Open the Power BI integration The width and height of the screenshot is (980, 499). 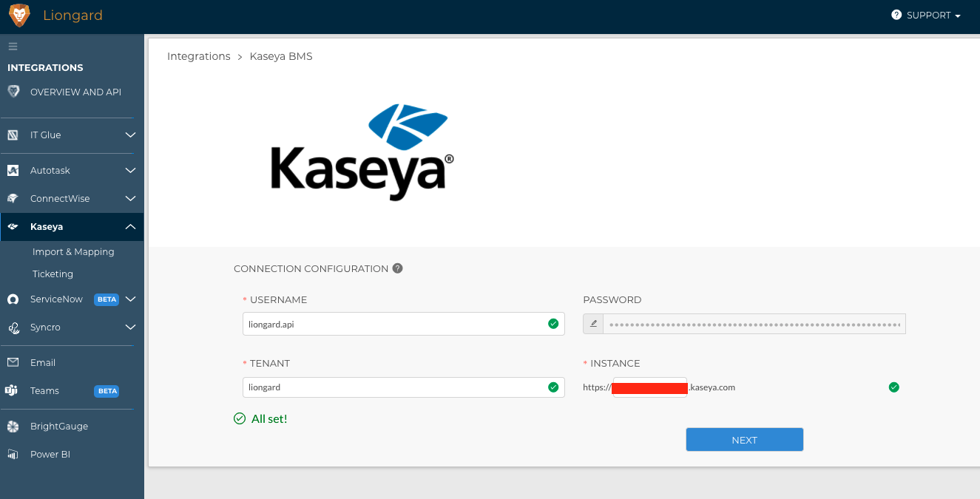[x=50, y=455]
